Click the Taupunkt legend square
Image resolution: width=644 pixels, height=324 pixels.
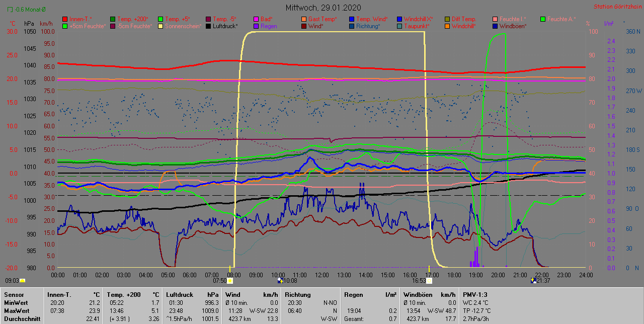[399, 26]
